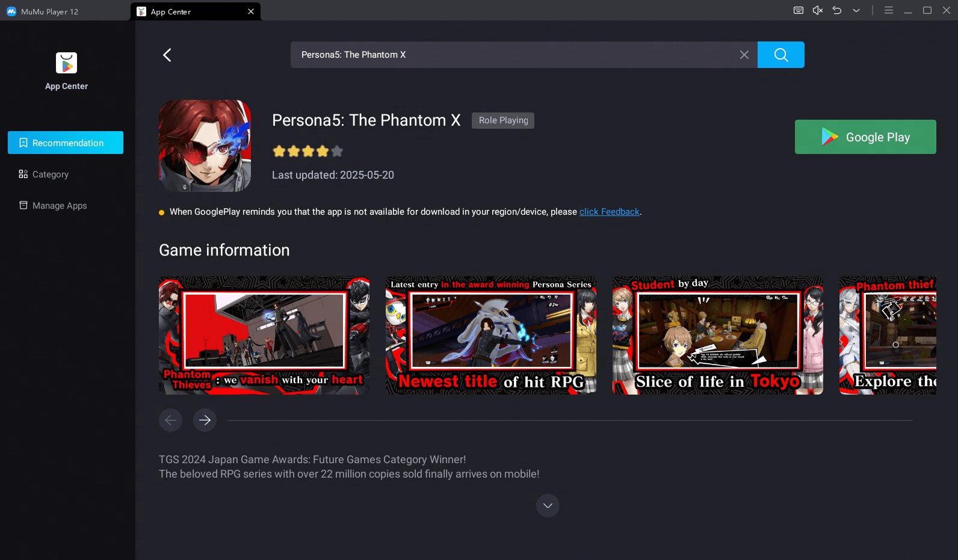Click the Google Play triangle logo
Viewport: 958px width, 560px height.
coord(830,137)
